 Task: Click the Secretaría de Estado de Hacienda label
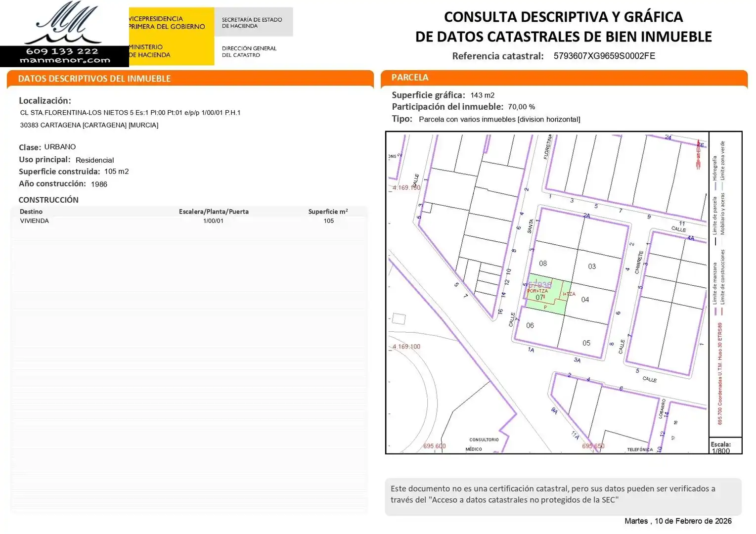click(252, 23)
